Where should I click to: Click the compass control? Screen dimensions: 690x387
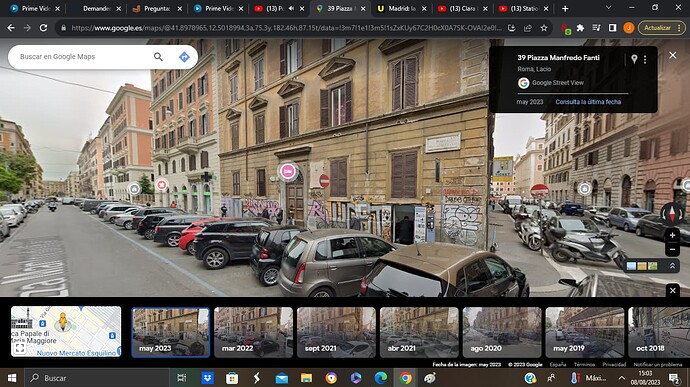click(672, 213)
